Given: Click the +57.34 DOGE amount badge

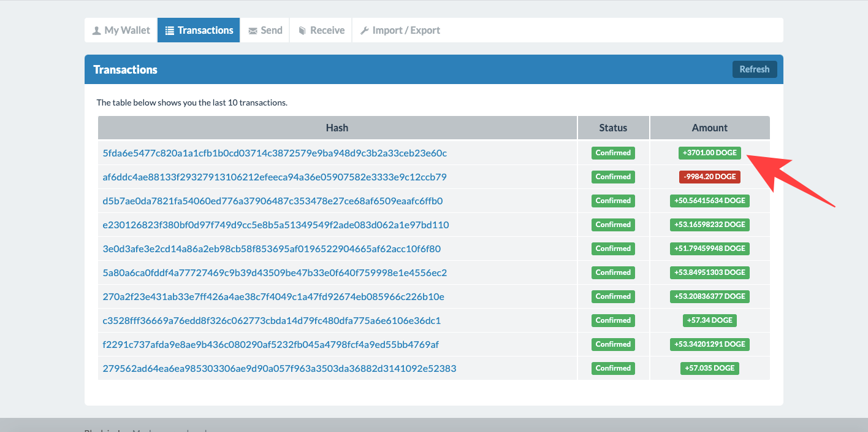Looking at the screenshot, I should coord(710,320).
